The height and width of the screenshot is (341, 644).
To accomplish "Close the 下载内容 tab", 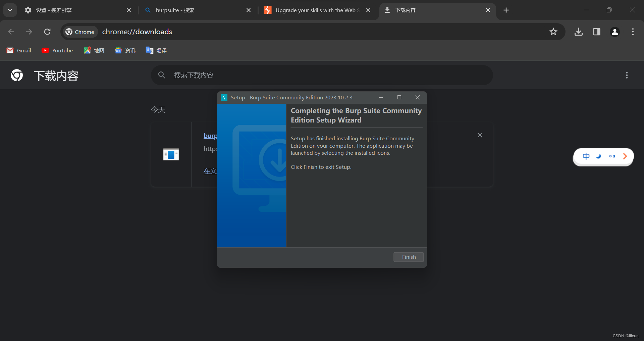I will tap(488, 10).
